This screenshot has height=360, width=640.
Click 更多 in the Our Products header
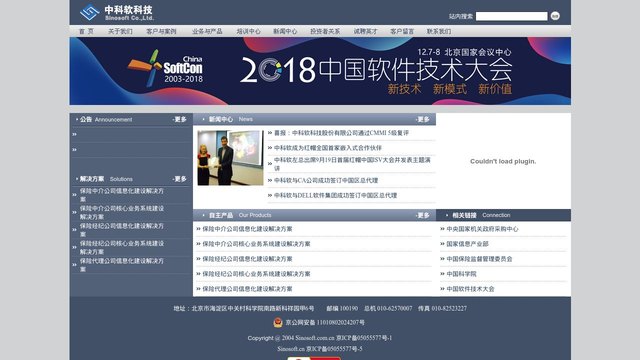pyautogui.click(x=423, y=216)
